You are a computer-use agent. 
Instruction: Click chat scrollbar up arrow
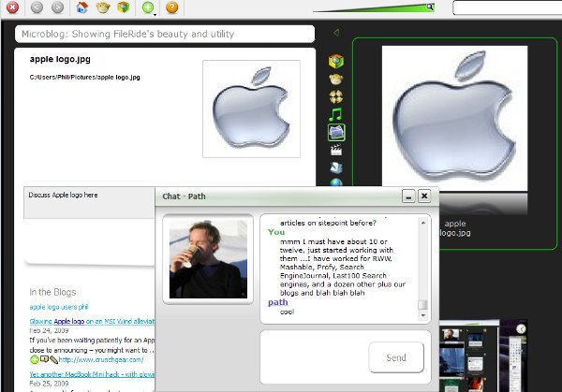(x=423, y=223)
